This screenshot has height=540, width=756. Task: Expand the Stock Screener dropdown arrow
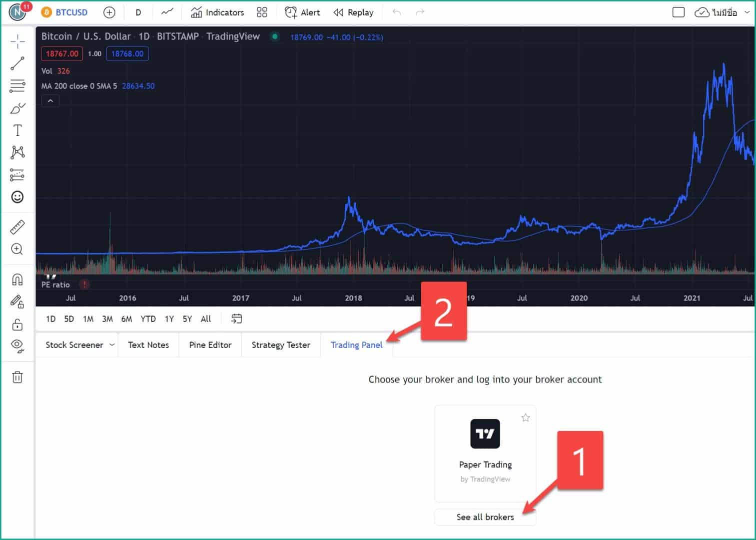point(112,345)
